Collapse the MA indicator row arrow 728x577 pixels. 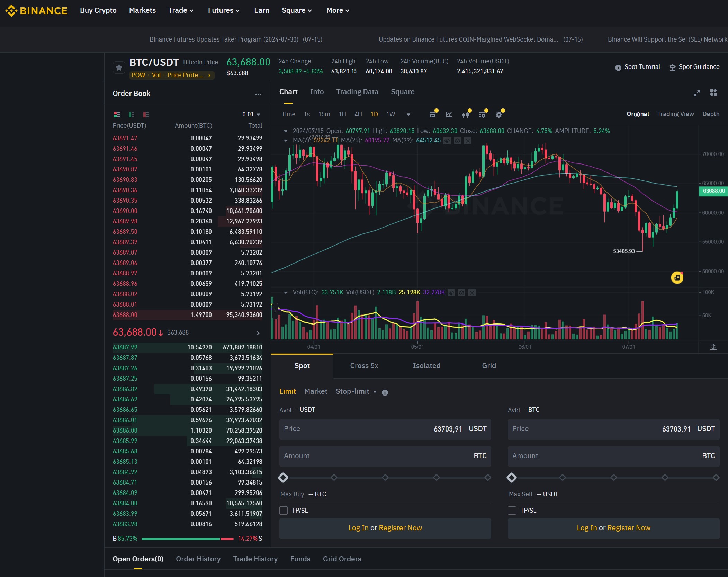pos(286,141)
